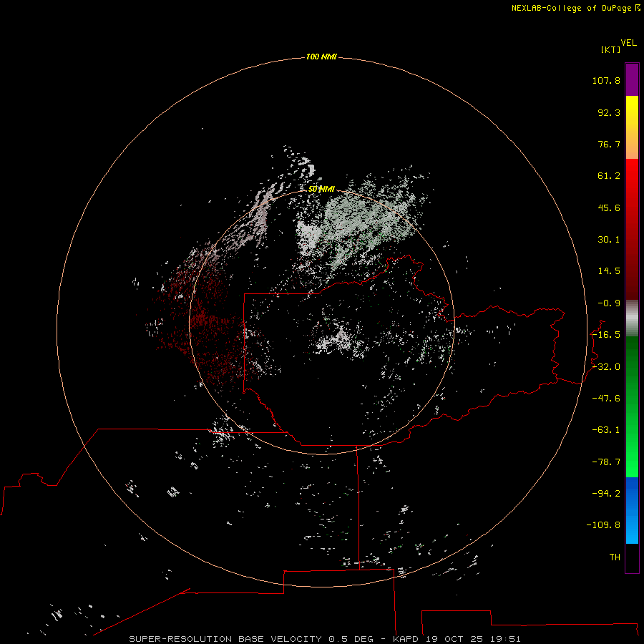Click the 14.5 legend value
The image size is (644, 644).
pyautogui.click(x=609, y=271)
